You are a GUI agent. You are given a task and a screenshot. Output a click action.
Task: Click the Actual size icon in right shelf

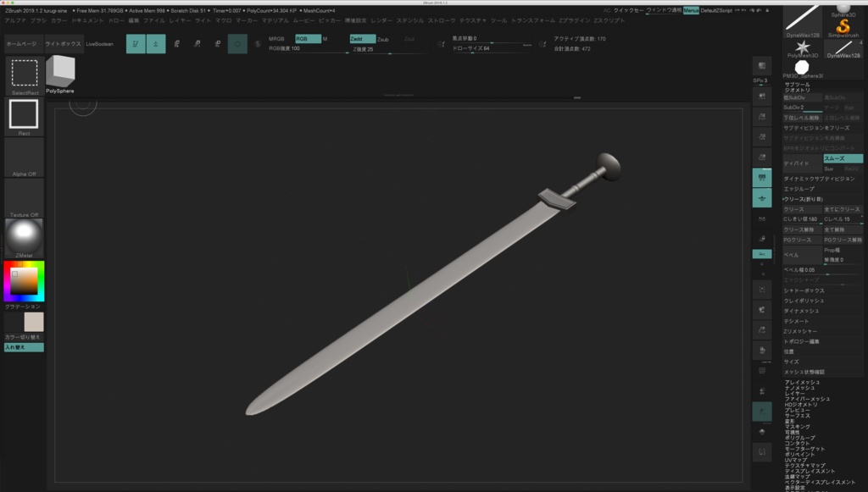click(762, 136)
